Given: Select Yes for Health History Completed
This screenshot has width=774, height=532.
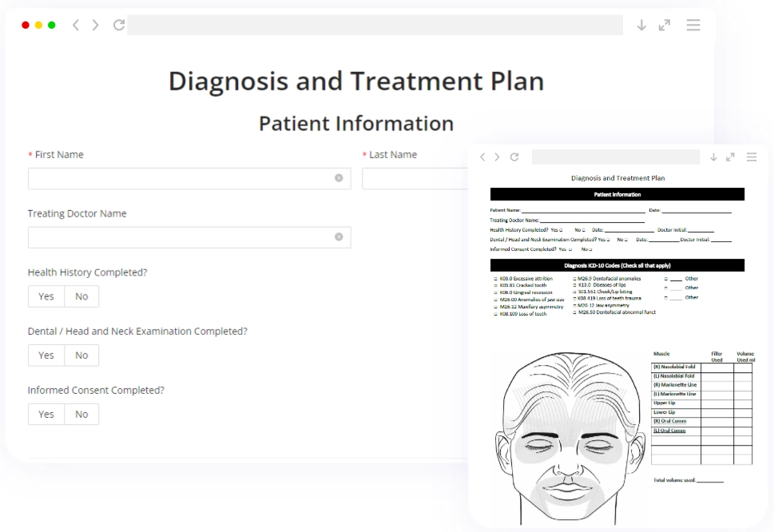Looking at the screenshot, I should coord(46,296).
